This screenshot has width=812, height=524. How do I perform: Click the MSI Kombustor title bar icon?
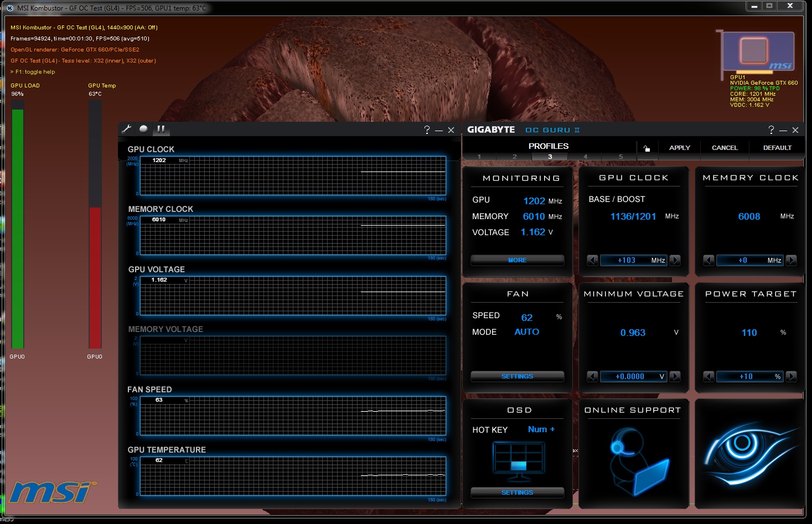[x=9, y=8]
